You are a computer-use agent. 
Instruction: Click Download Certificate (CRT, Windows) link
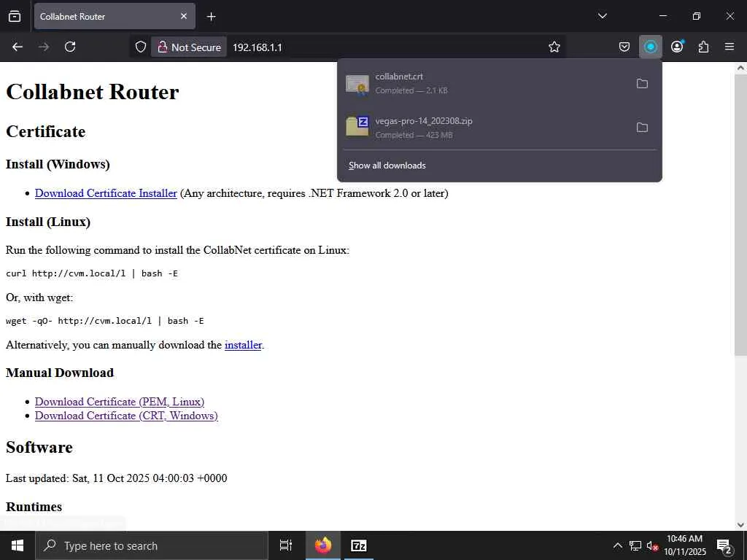point(126,416)
